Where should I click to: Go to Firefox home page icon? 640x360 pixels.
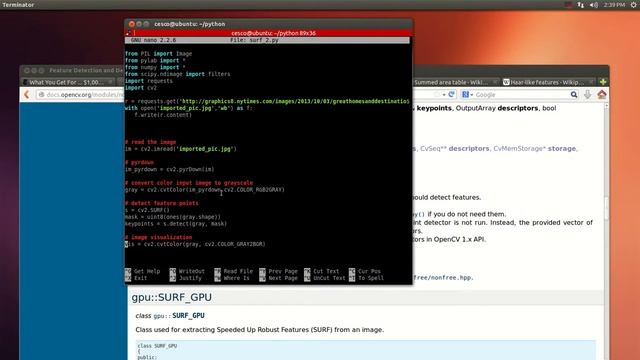pyautogui.click(x=602, y=94)
